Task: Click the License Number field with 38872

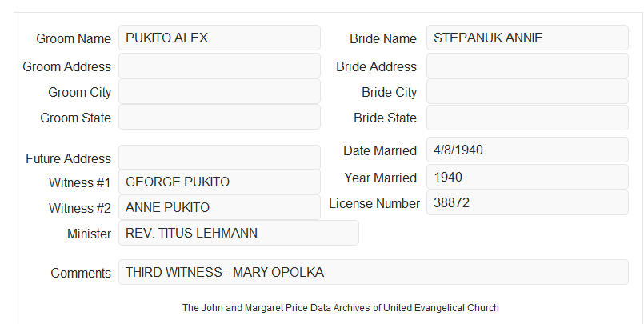Action: pos(527,202)
